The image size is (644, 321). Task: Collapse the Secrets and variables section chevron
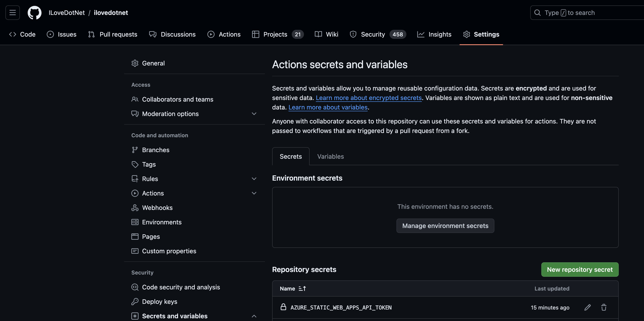tap(254, 316)
